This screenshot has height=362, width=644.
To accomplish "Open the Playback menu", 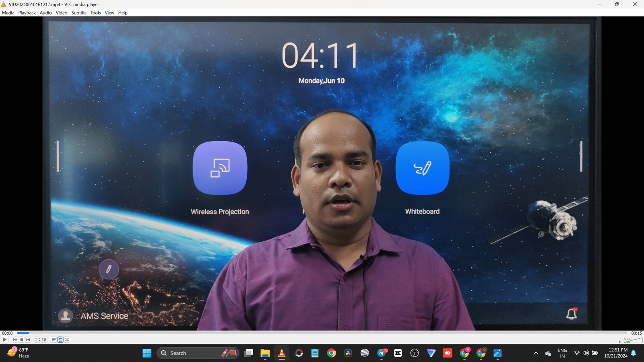I will click(27, 13).
